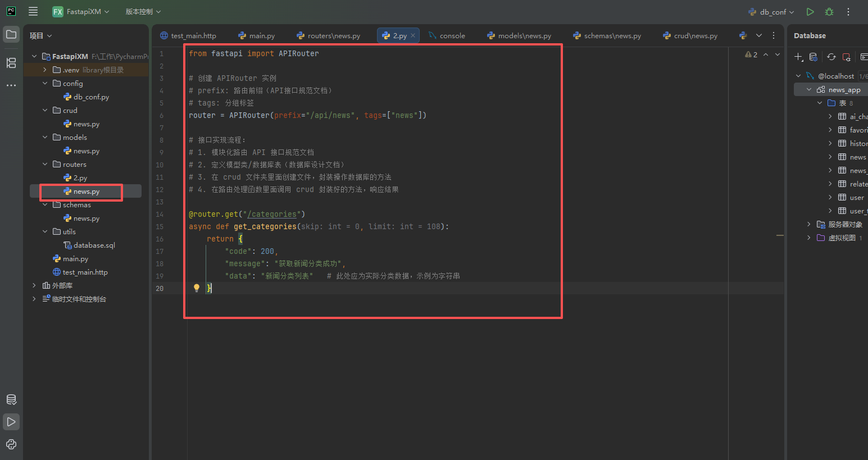
Task: Click the warnings indicator showing 2
Action: click(751, 54)
